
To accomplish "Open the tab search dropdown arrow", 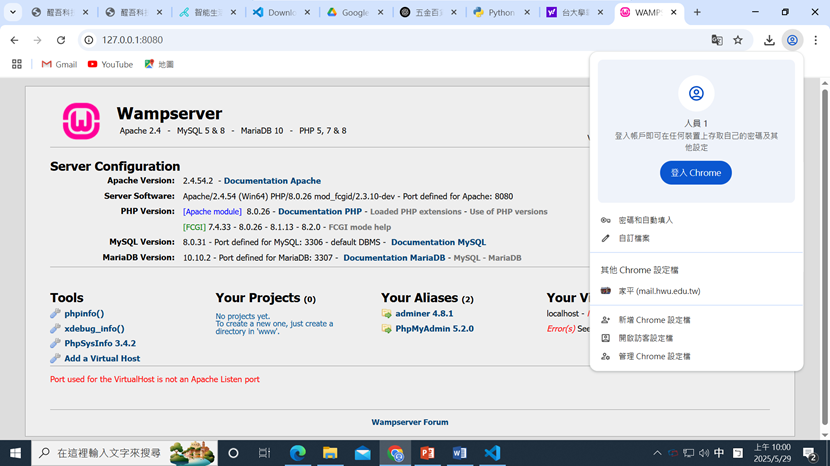I will coord(13,12).
